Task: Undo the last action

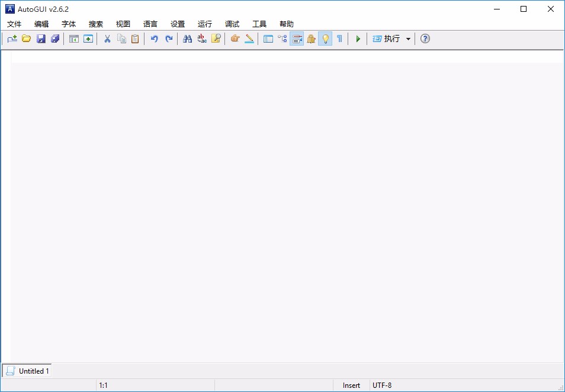Action: point(154,38)
